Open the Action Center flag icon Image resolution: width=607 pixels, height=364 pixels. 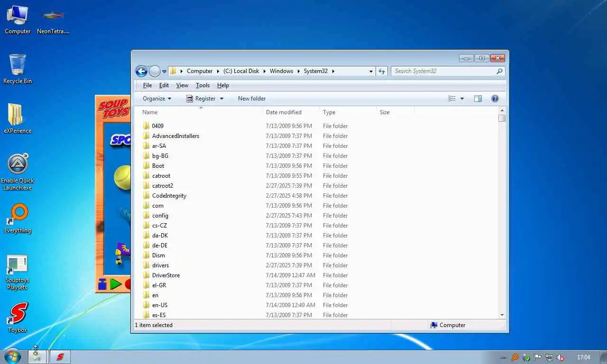click(x=538, y=357)
